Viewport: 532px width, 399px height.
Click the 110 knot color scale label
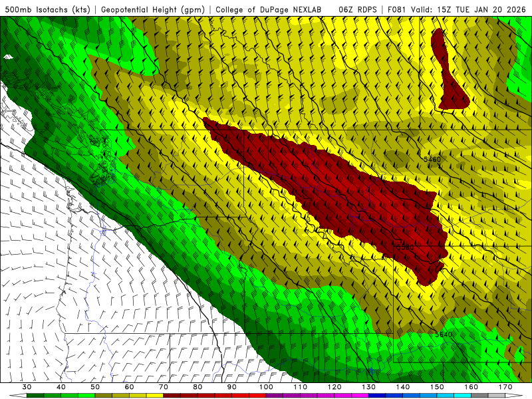coord(301,387)
